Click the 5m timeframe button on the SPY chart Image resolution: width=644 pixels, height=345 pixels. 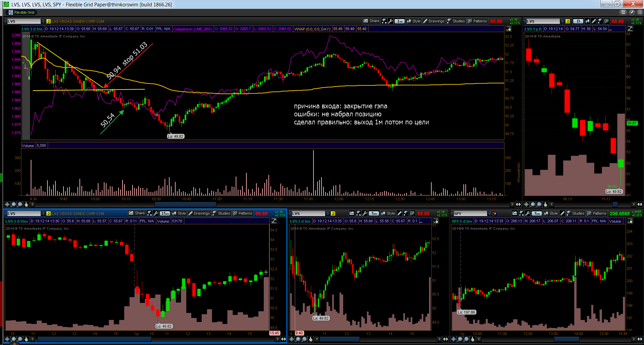coord(537,213)
